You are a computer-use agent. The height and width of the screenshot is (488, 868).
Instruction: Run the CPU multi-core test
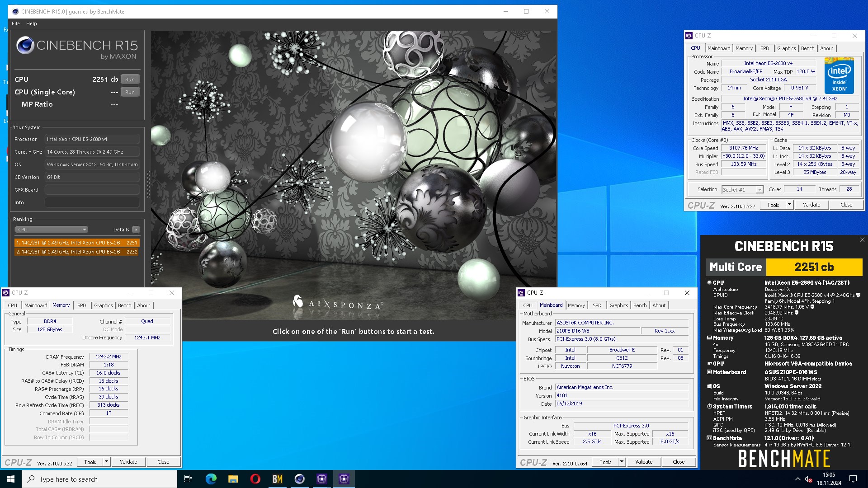130,80
